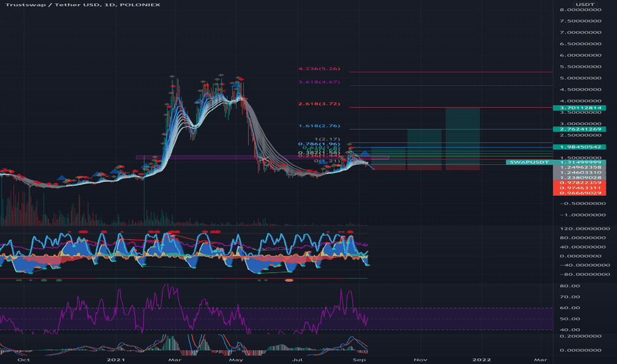Click the 1.31499999 current price tag
The image size is (617, 364).
pyautogui.click(x=579, y=162)
